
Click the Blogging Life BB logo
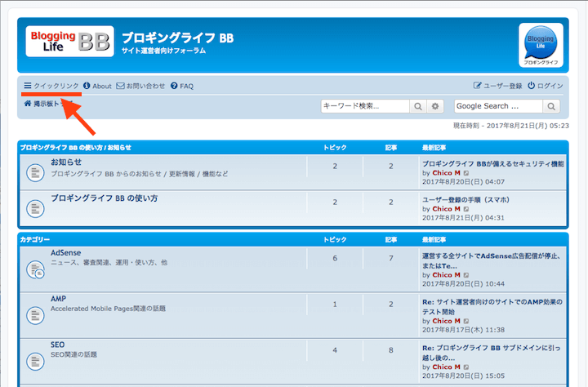click(69, 42)
